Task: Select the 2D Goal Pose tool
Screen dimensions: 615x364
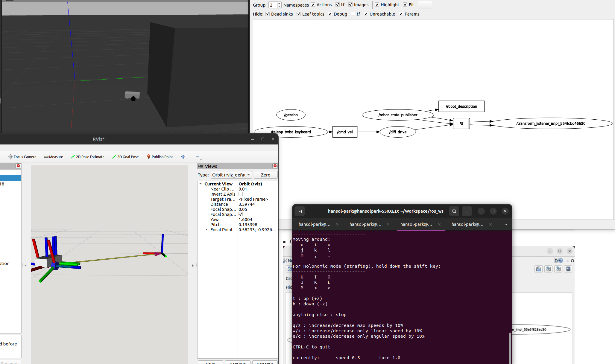Action: pyautogui.click(x=125, y=157)
